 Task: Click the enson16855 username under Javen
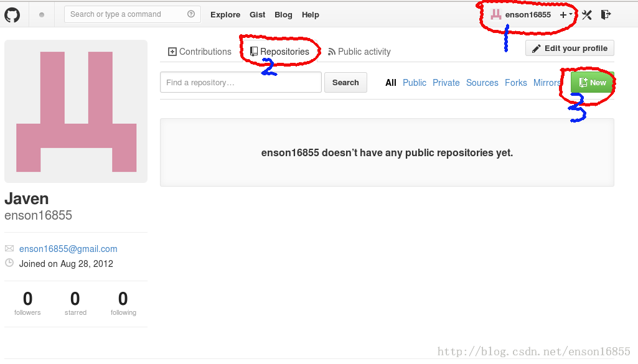(38, 215)
